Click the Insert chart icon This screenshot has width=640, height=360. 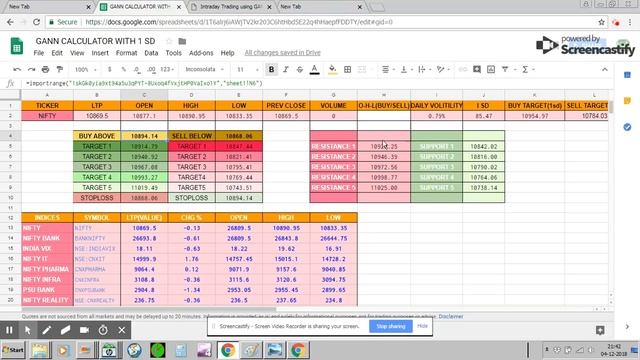pos(491,70)
